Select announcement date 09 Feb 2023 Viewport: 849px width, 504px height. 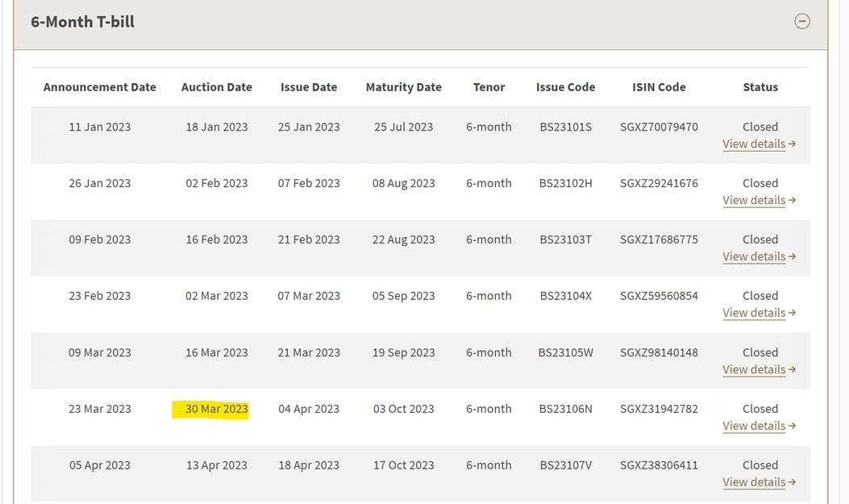[x=100, y=240]
